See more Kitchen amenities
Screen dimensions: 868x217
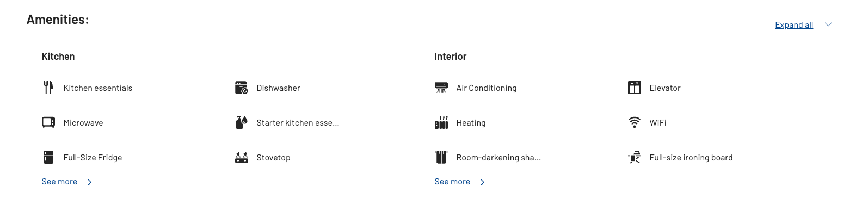(59, 182)
